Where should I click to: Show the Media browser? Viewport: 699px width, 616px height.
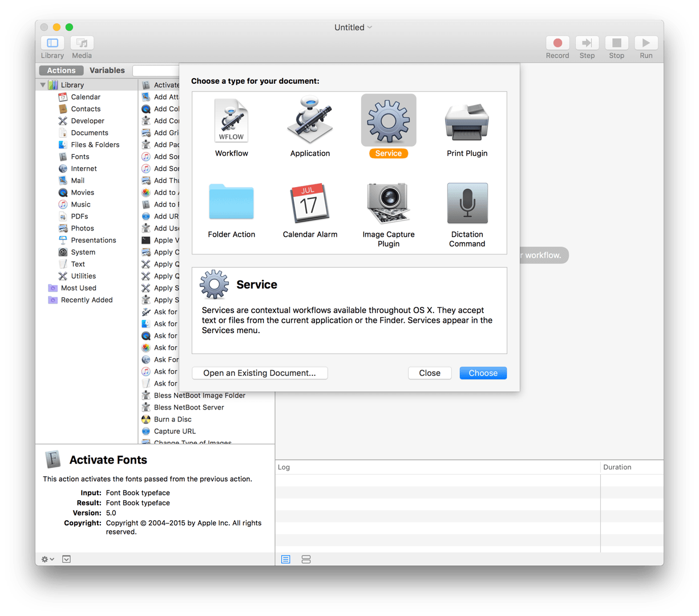click(82, 43)
